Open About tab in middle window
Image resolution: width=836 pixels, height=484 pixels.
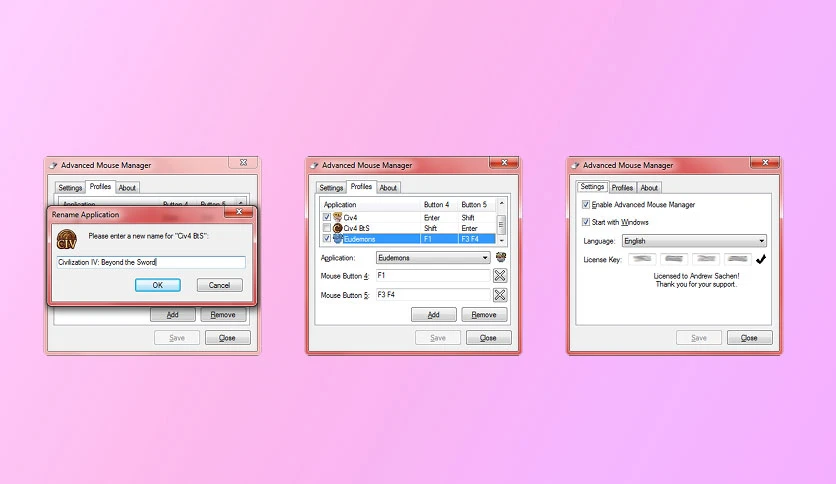click(388, 188)
